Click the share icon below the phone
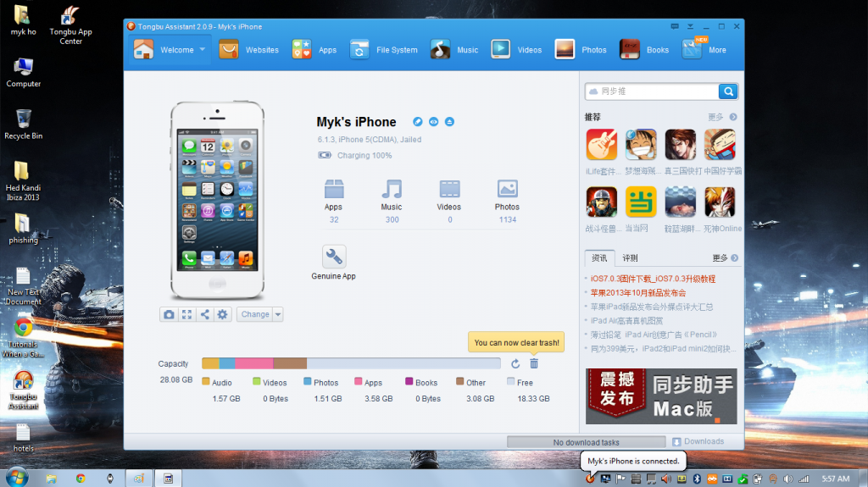 point(204,314)
